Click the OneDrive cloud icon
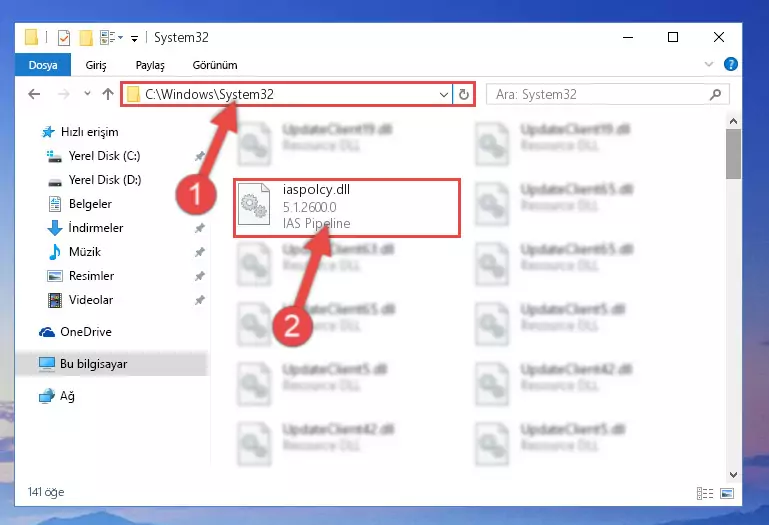The width and height of the screenshot is (769, 525). (x=47, y=332)
